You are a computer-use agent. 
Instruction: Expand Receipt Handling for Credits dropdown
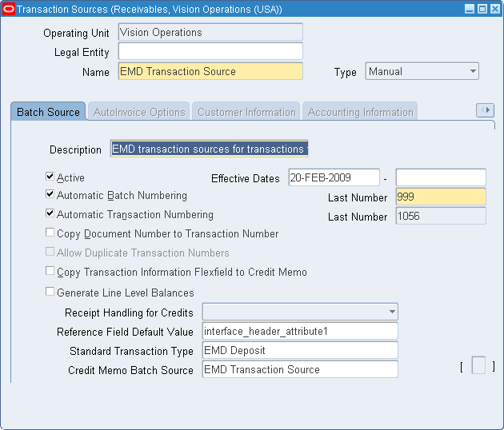coord(300,312)
